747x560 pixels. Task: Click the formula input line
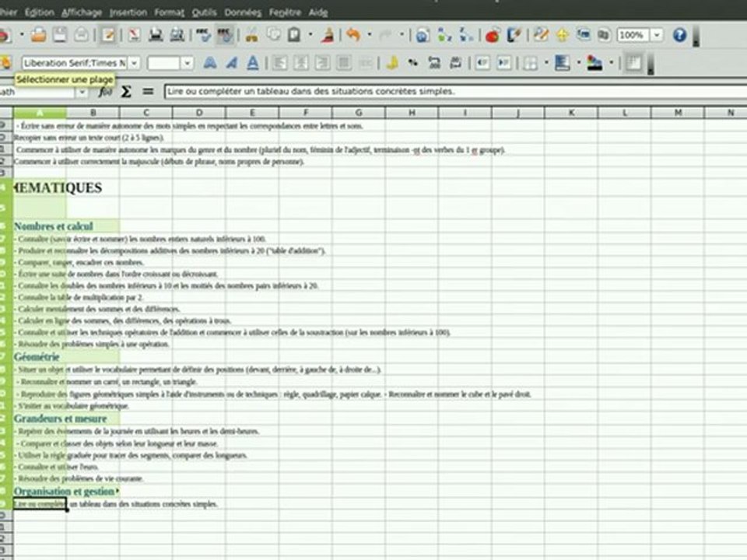click(455, 92)
